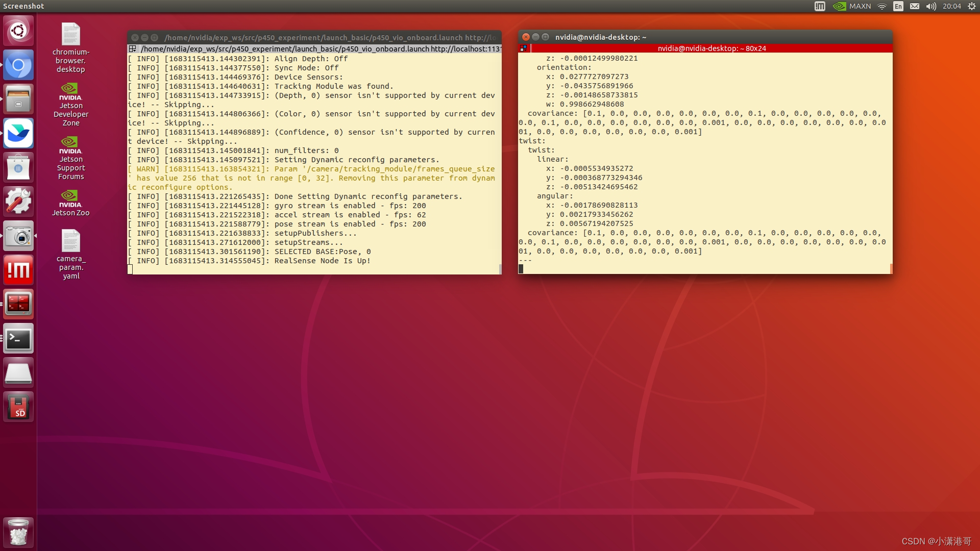
Task: Click 'Setting Dynamic reconfig parameters.' log line
Action: [283, 160]
